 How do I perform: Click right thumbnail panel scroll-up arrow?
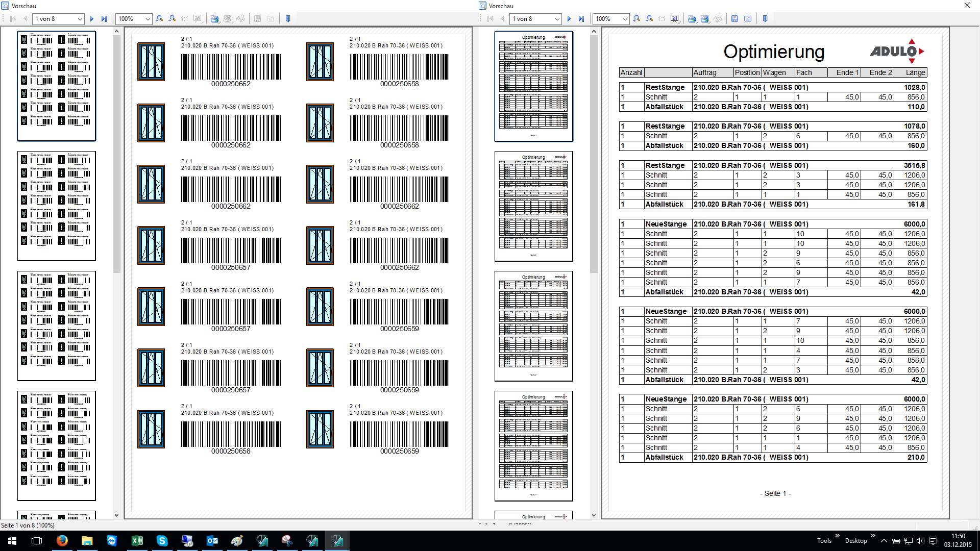pos(594,31)
